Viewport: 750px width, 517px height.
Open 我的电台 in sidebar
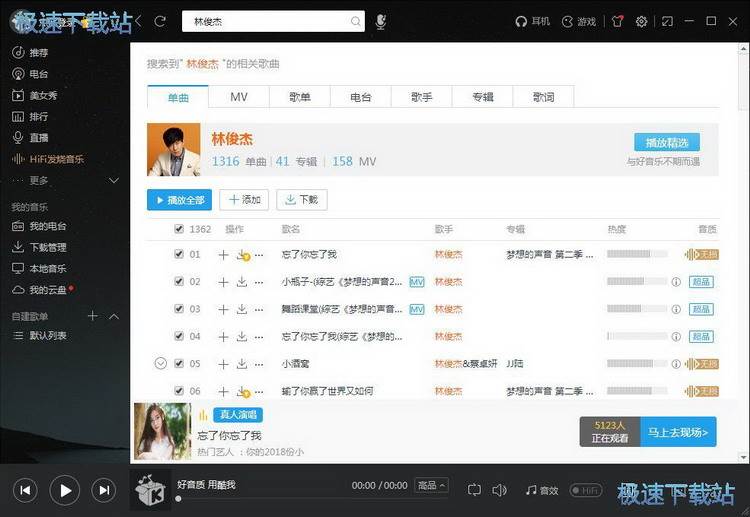tap(39, 226)
